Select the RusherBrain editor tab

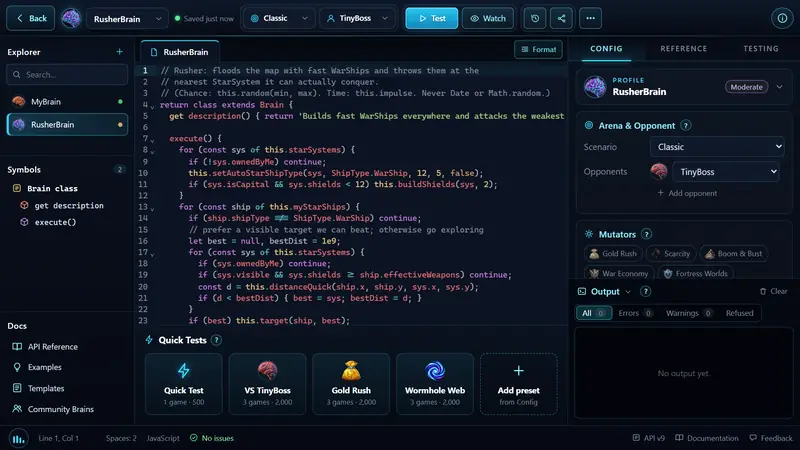(x=180, y=52)
